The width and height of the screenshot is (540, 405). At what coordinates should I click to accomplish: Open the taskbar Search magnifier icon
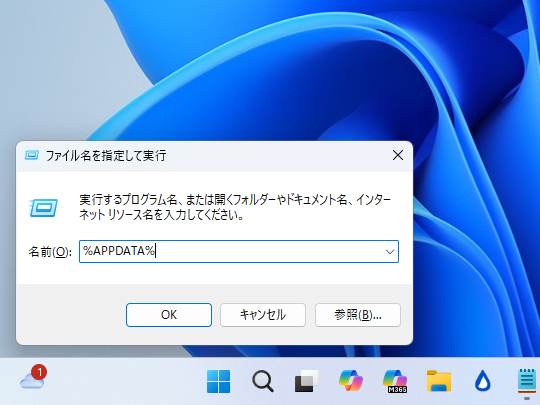(x=263, y=381)
